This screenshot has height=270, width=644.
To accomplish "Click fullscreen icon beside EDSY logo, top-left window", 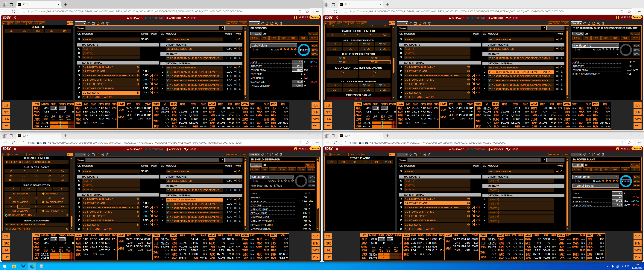I will click(15, 18).
